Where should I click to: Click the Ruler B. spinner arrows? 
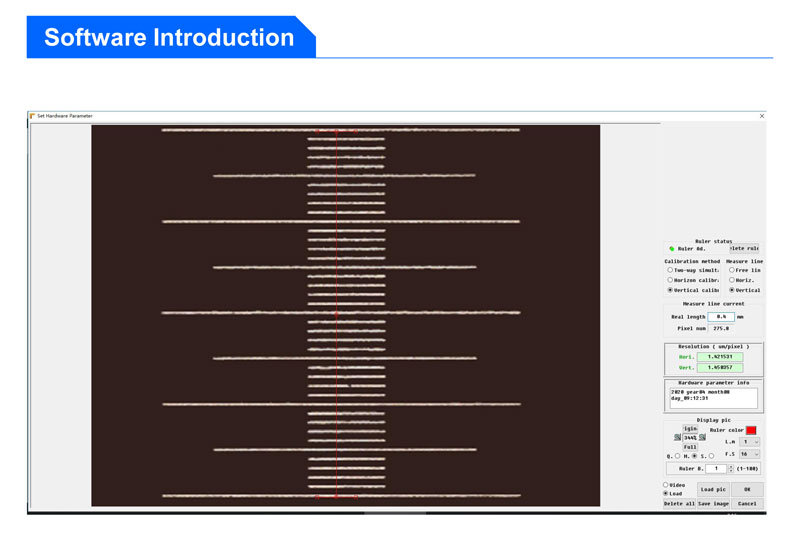point(731,468)
